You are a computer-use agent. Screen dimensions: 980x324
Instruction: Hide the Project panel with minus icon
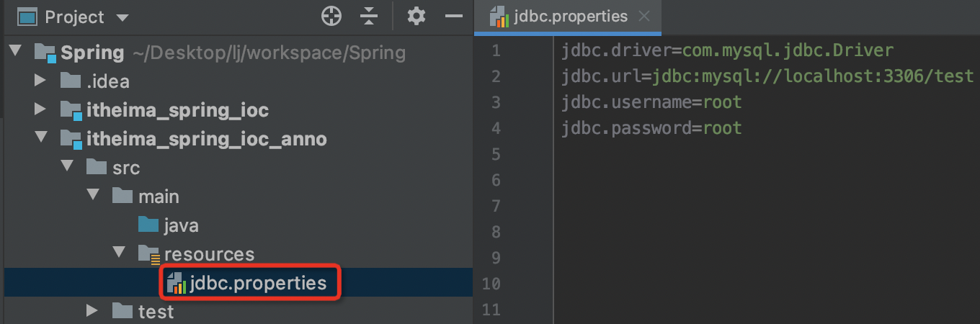[x=453, y=16]
